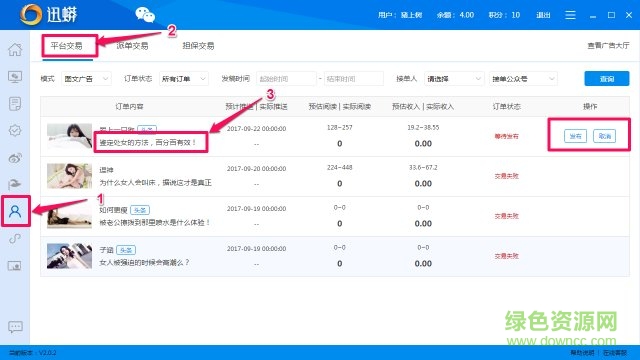The height and width of the screenshot is (360, 640).
Task: Click the estimated income 33.6~67.2
Action: click(423, 168)
